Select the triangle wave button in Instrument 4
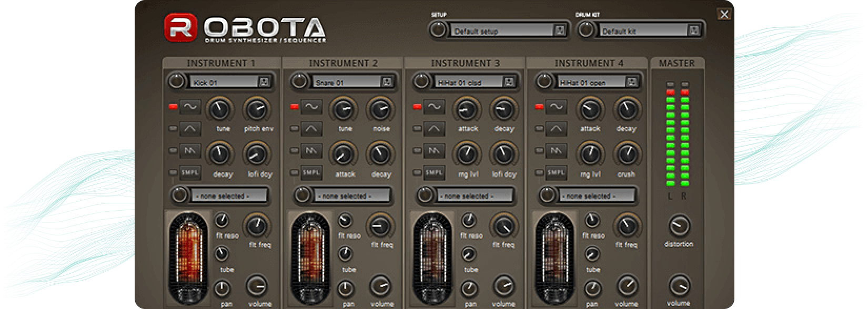This screenshot has height=309, width=868. [556, 128]
